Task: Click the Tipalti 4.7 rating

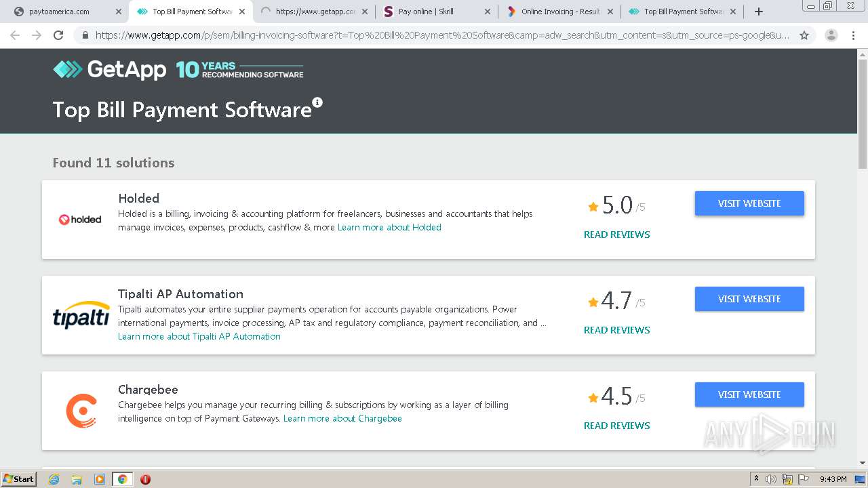Action: (616, 301)
